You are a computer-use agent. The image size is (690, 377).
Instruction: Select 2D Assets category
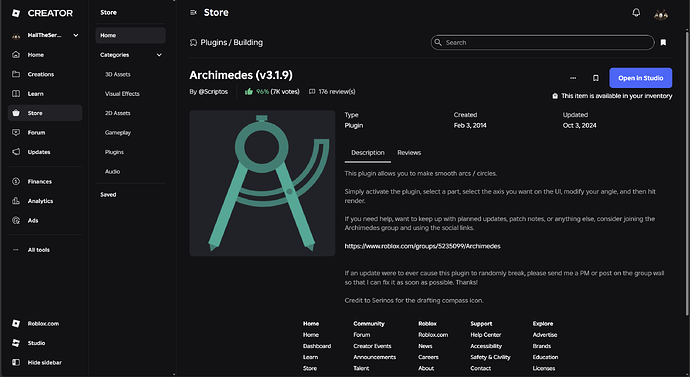[x=117, y=113]
